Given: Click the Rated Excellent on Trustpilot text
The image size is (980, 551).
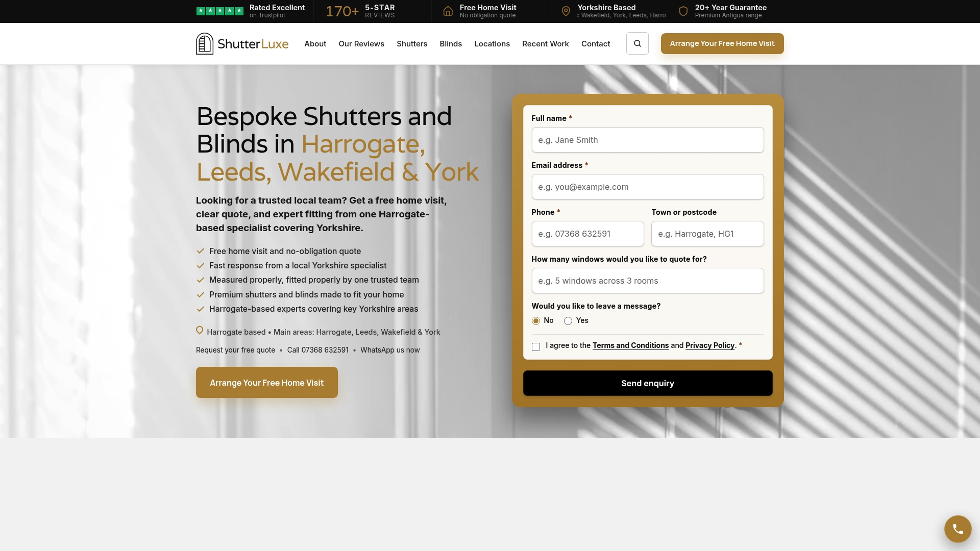Looking at the screenshot, I should pyautogui.click(x=277, y=11).
